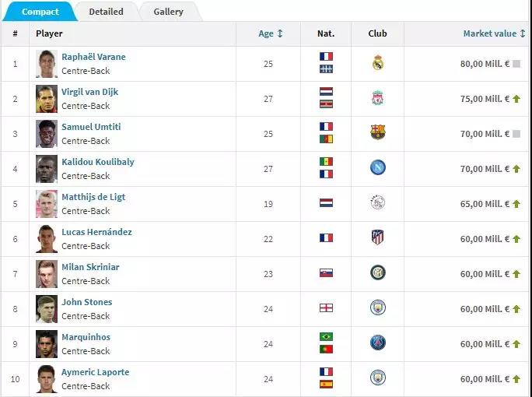The width and height of the screenshot is (532, 397).
Task: Click the Liverpool club crest icon
Action: [x=378, y=98]
